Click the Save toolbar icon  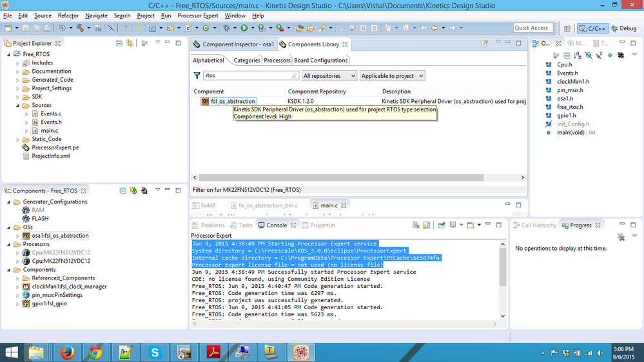pyautogui.click(x=26, y=28)
